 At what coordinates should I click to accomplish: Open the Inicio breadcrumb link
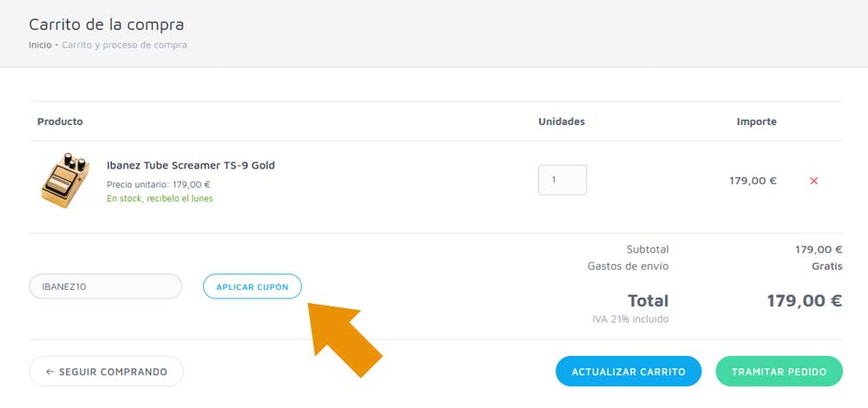pos(41,45)
